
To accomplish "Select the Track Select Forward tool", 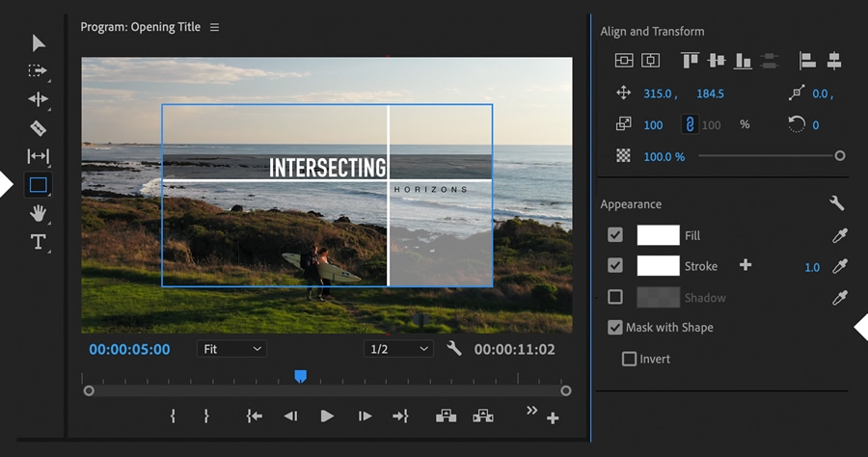I will pyautogui.click(x=38, y=70).
